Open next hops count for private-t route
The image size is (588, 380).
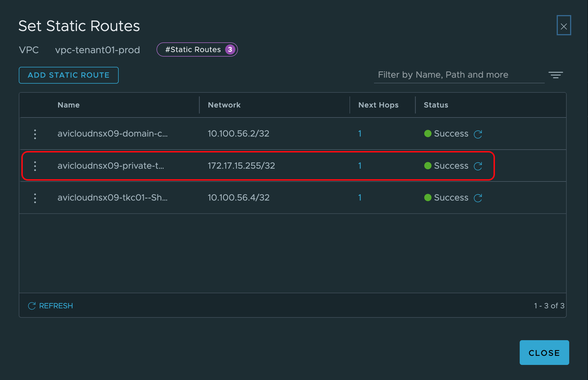point(360,166)
